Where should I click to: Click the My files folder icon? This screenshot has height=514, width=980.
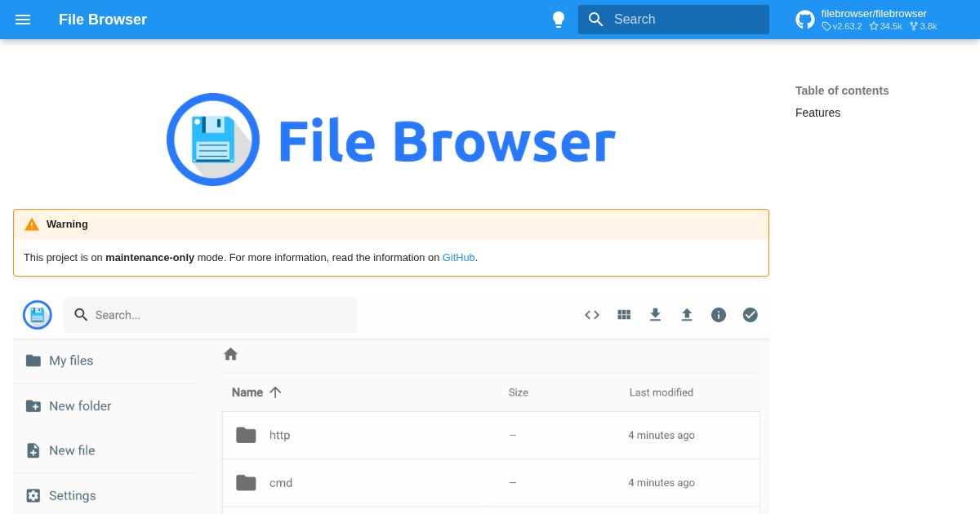point(33,361)
